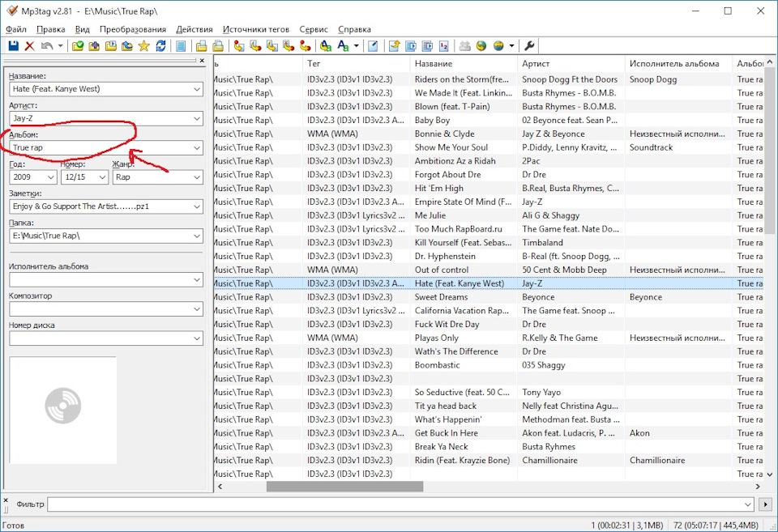Click the red X Remove tag icon
778x532 pixels.
[x=30, y=46]
